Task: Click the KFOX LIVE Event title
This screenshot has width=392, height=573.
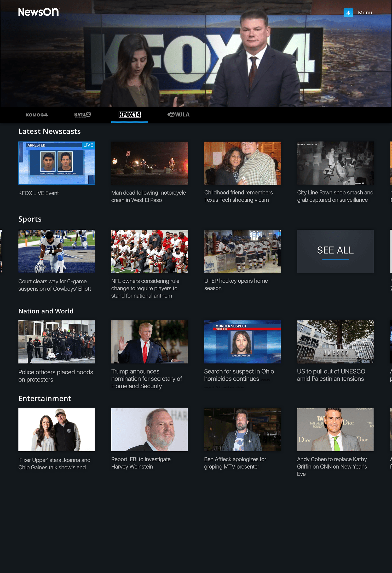Action: [39, 193]
